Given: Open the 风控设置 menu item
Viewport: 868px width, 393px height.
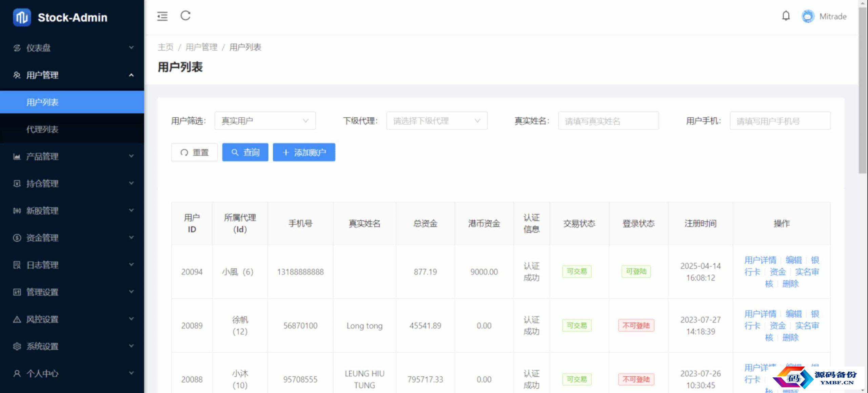Looking at the screenshot, I should coord(72,319).
